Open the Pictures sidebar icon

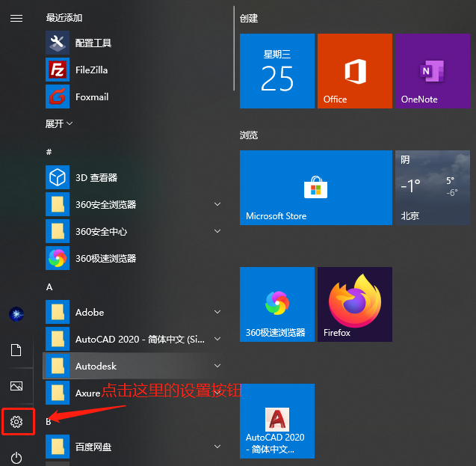(x=16, y=386)
